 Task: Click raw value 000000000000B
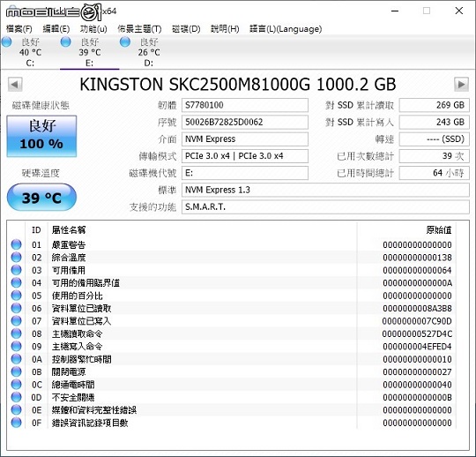[417, 397]
